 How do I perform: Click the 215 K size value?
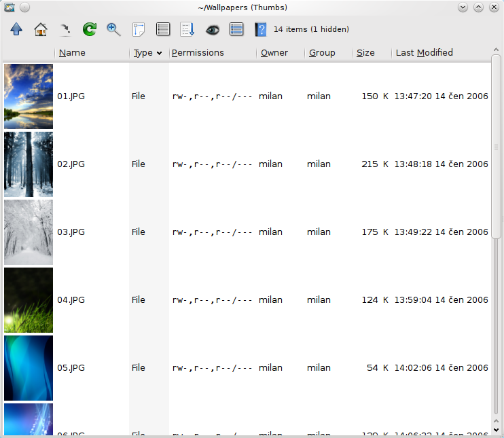tap(375, 164)
